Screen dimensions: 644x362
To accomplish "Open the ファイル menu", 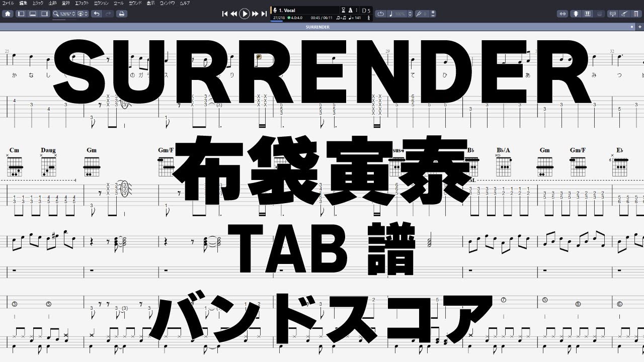I will coord(9,3).
